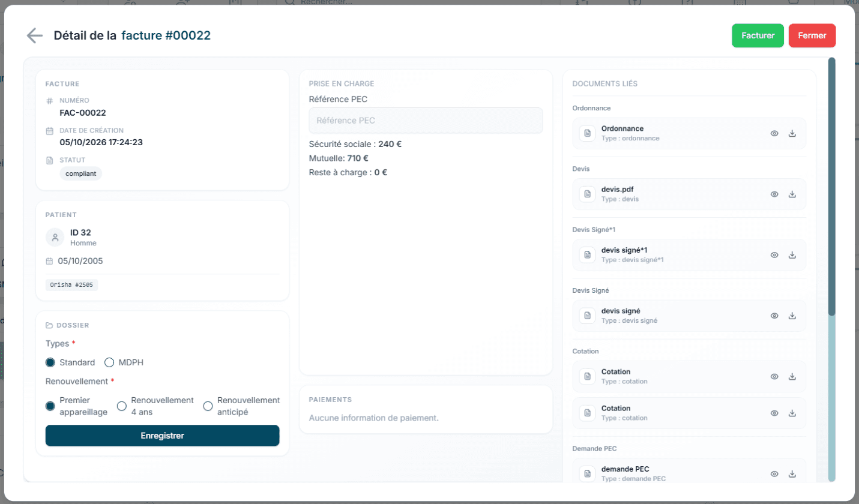The height and width of the screenshot is (504, 859).
Task: Download the devis signé document
Action: pyautogui.click(x=792, y=316)
